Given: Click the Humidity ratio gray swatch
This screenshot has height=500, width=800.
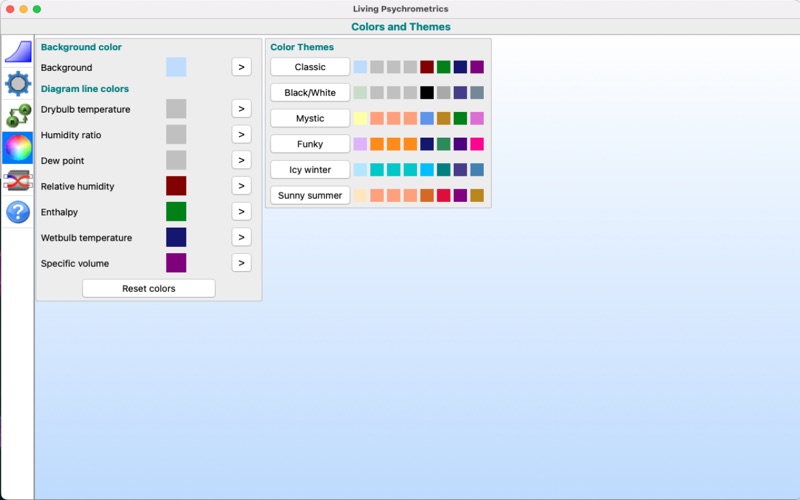Looking at the screenshot, I should 176,134.
